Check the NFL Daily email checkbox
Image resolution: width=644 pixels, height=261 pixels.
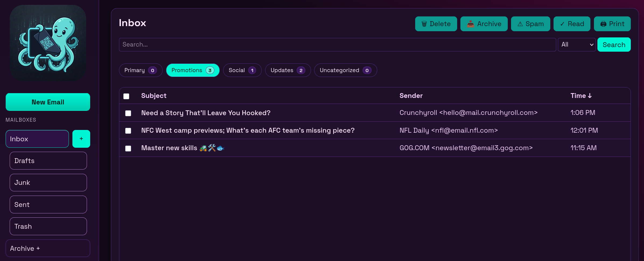pos(128,131)
